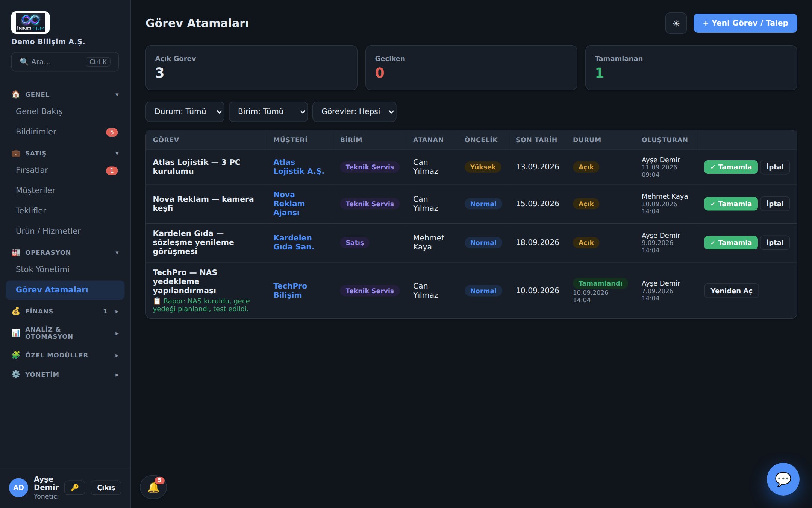Open Genel Bakış in the sidebar

[65, 111]
